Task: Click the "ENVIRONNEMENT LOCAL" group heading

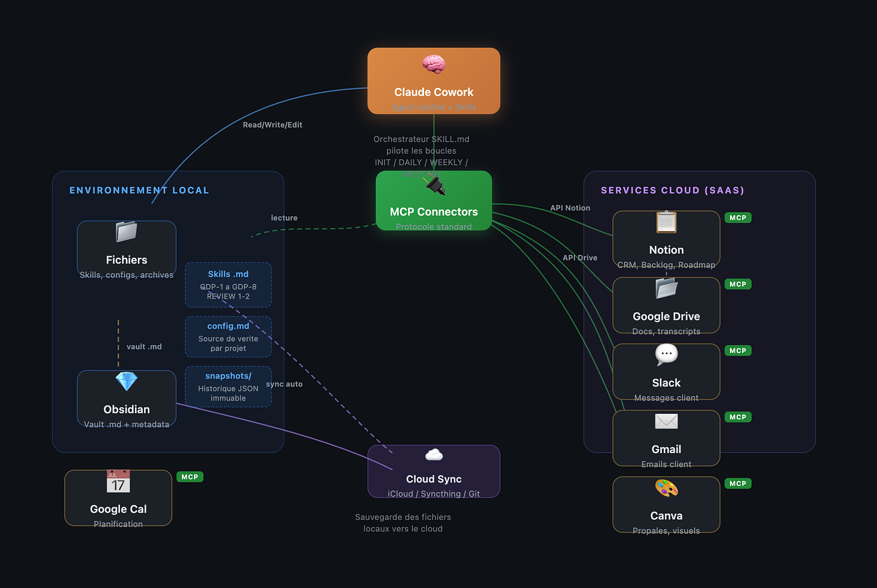Action: pyautogui.click(x=139, y=190)
